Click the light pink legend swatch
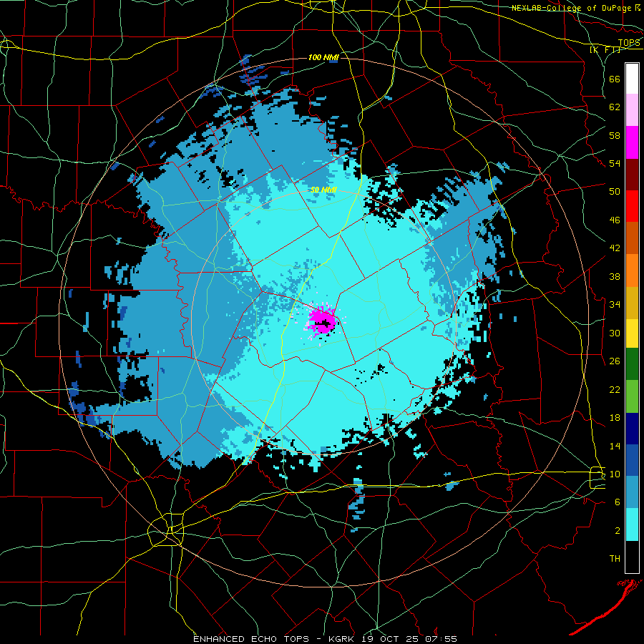The width and height of the screenshot is (644, 644). pos(632,110)
